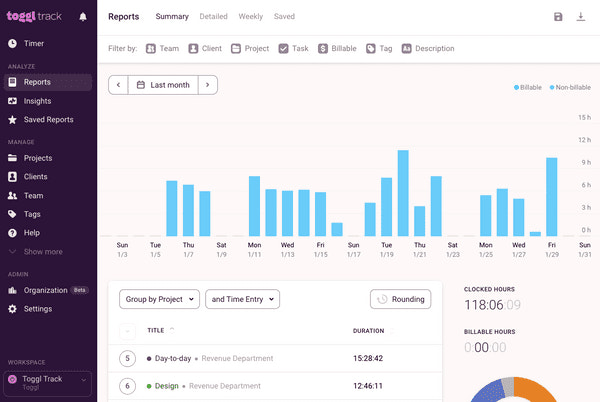Click the Billable legend color dot
The image size is (600, 402).
517,88
